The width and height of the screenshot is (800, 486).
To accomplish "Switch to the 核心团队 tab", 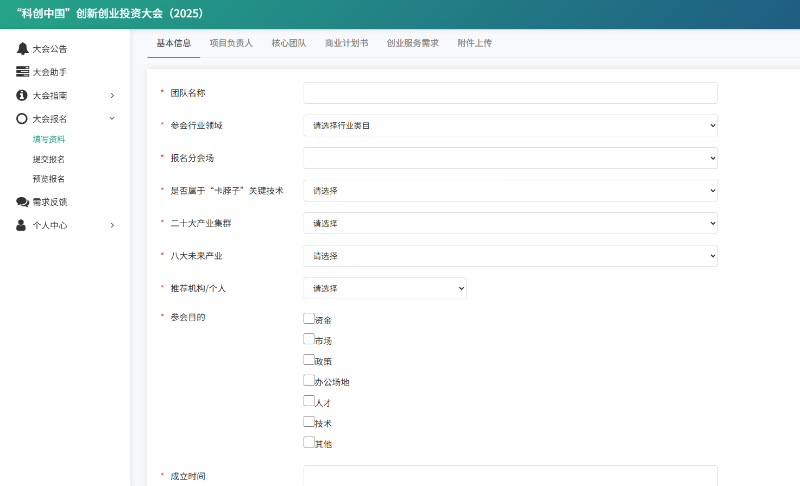I will [x=289, y=43].
